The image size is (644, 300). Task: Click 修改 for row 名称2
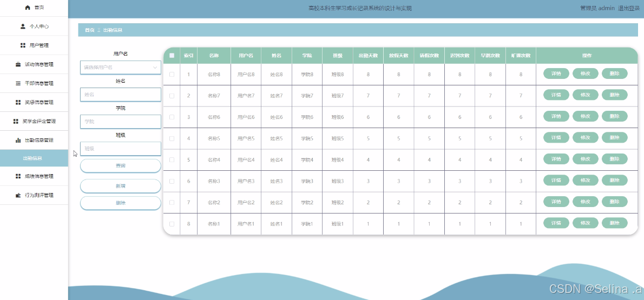[585, 202]
